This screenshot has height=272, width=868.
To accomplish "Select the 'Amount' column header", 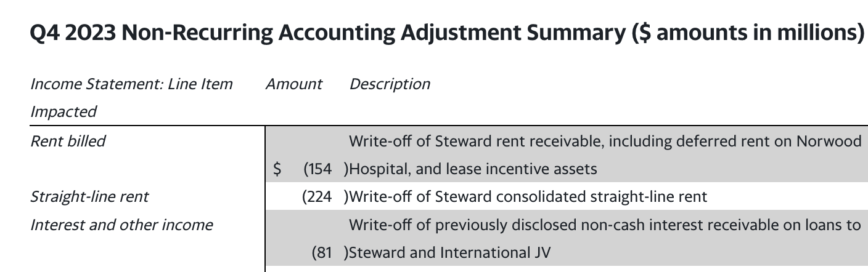I will (x=293, y=84).
